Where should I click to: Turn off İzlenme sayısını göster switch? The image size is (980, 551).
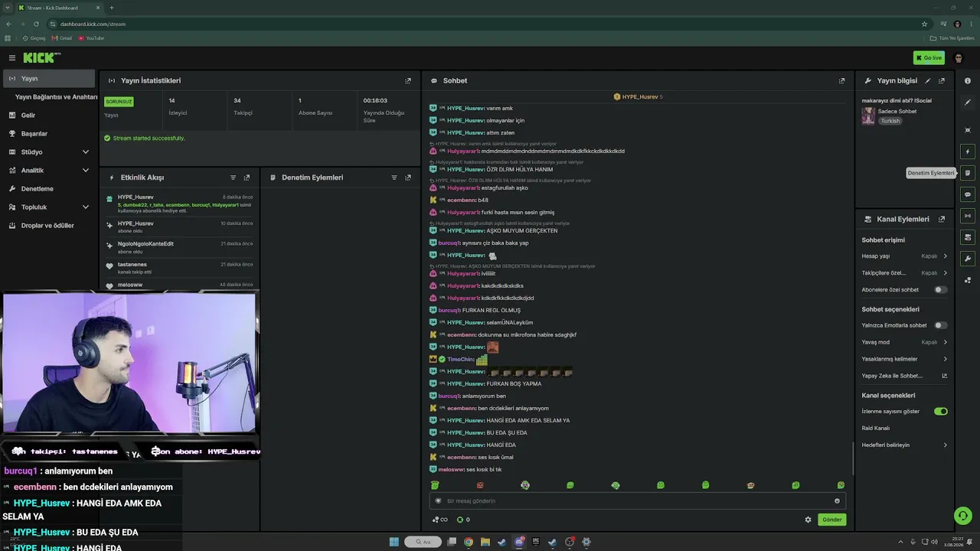point(940,411)
